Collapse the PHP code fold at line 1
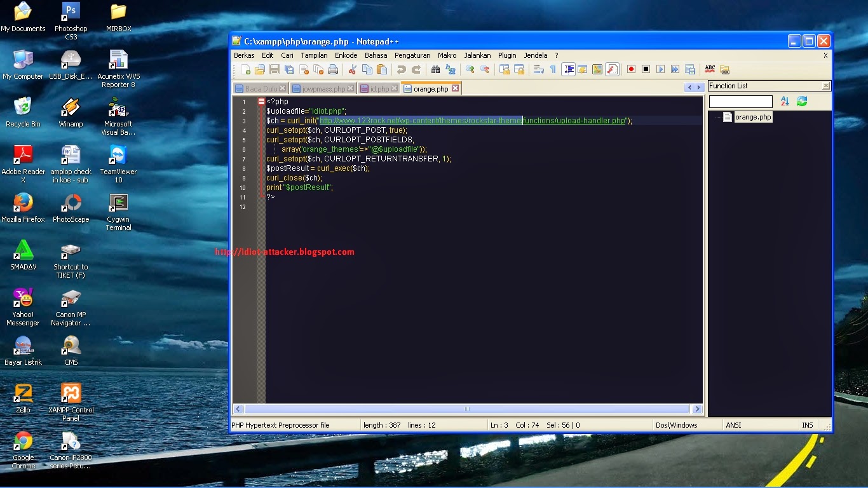This screenshot has height=488, width=868. tap(261, 102)
